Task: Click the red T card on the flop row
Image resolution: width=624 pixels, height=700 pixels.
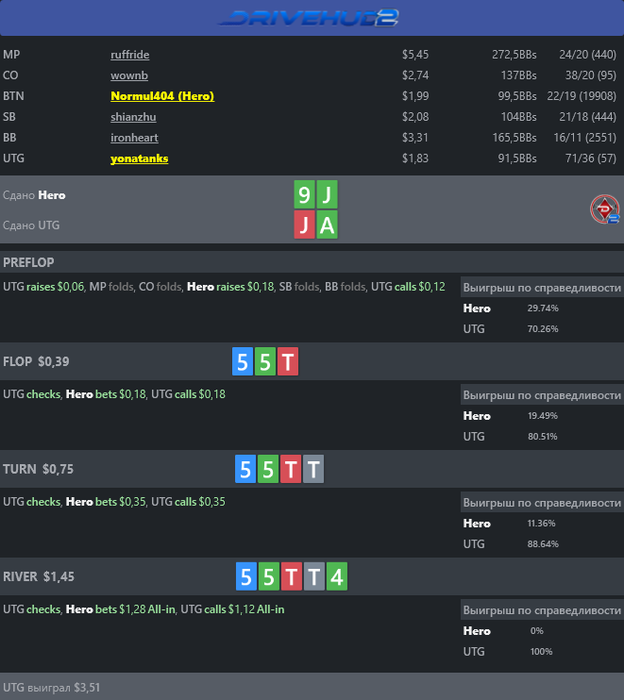Action: click(x=288, y=361)
